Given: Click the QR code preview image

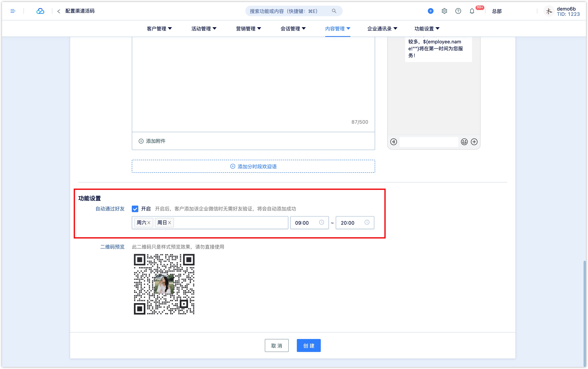Looking at the screenshot, I should click(164, 284).
